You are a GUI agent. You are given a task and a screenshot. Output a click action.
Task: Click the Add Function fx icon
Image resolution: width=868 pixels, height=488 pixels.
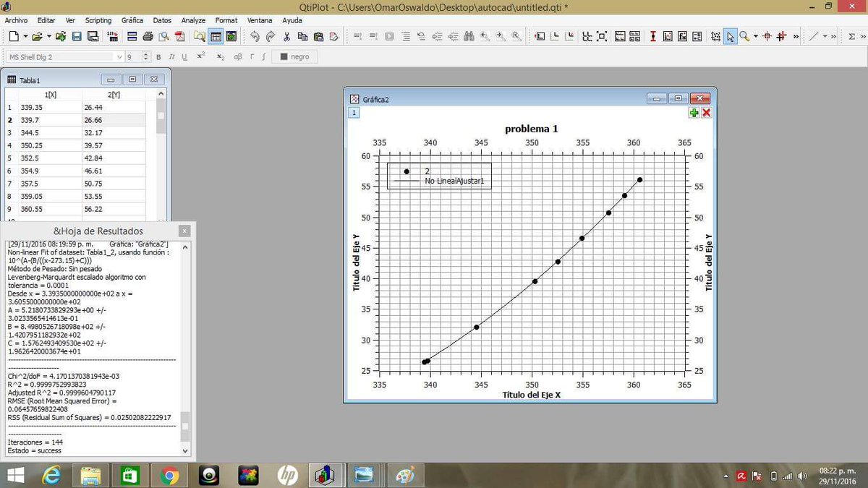[x=683, y=36]
